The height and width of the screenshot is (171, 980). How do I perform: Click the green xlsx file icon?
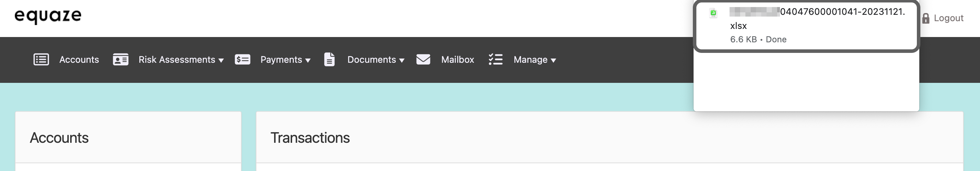click(x=713, y=13)
